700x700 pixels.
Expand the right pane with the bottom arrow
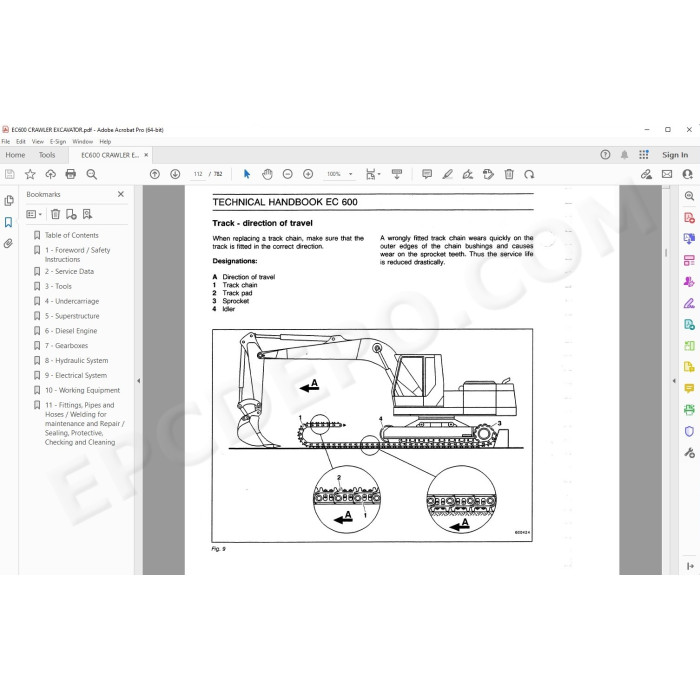(690, 566)
